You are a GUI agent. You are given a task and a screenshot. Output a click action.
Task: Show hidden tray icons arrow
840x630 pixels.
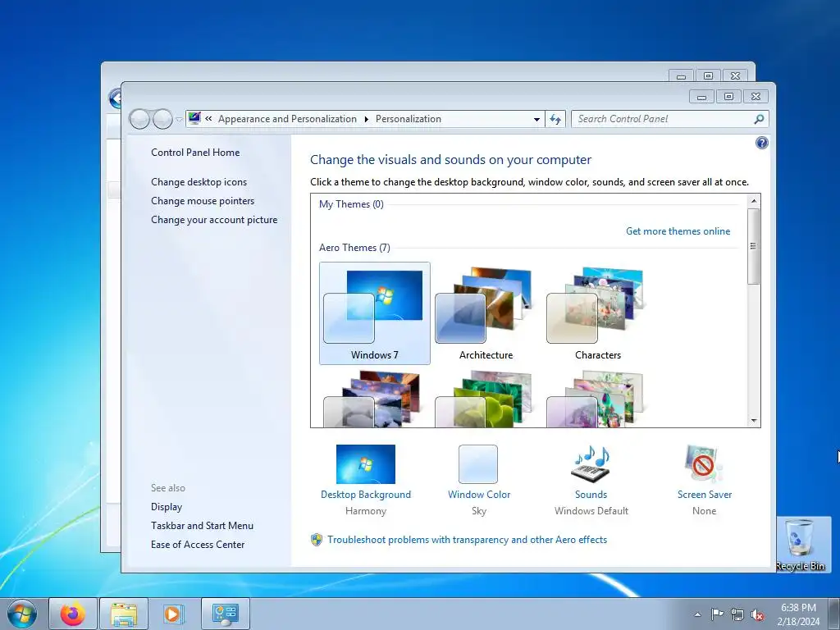click(x=697, y=614)
